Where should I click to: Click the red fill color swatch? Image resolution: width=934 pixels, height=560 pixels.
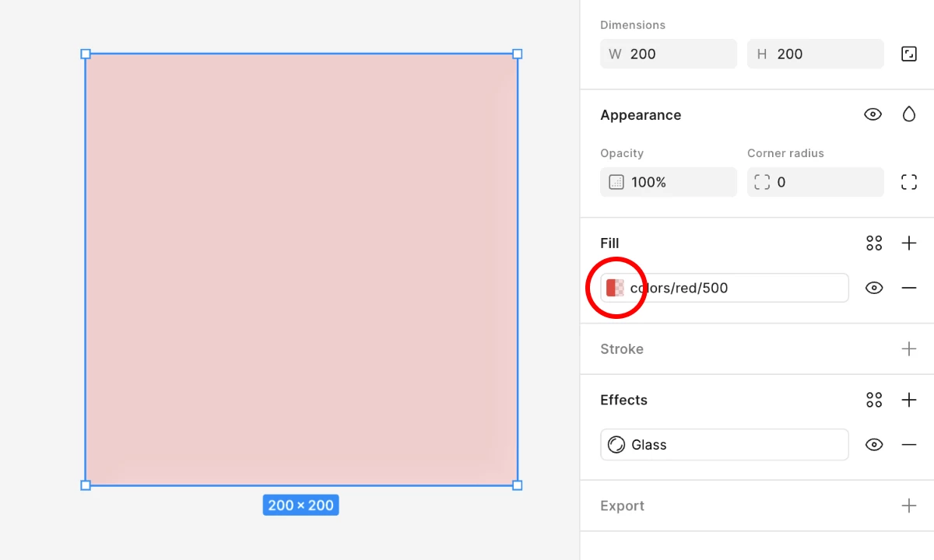pyautogui.click(x=616, y=288)
